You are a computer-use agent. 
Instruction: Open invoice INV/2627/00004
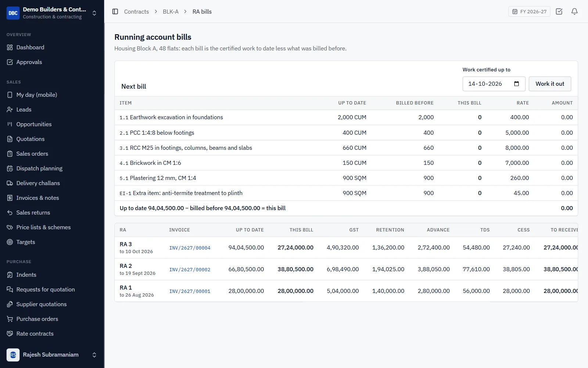click(190, 248)
